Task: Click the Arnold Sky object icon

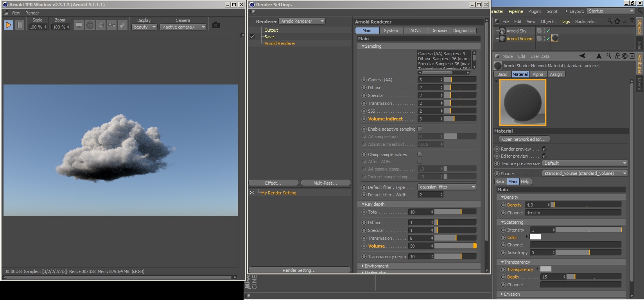Action: tap(502, 31)
